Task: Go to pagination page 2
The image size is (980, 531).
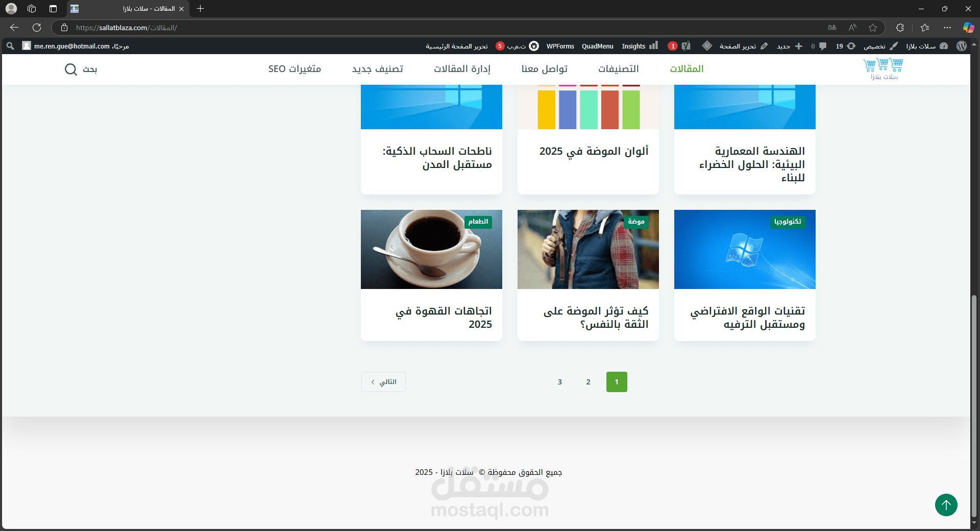Action: coord(588,382)
